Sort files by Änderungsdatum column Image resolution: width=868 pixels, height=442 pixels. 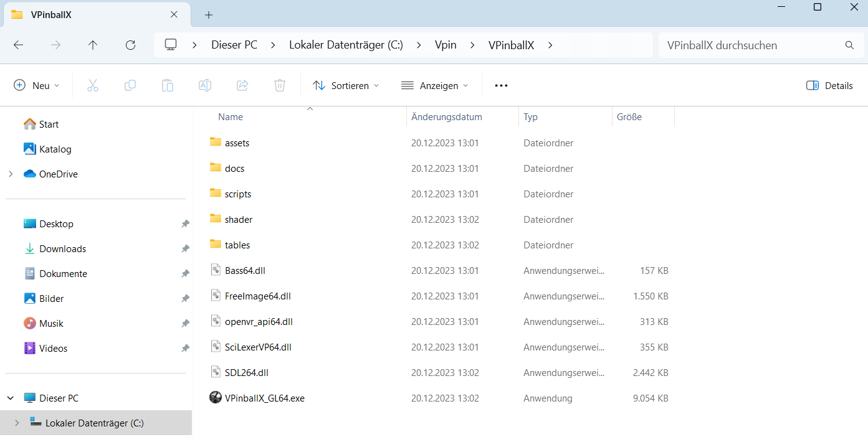(447, 117)
